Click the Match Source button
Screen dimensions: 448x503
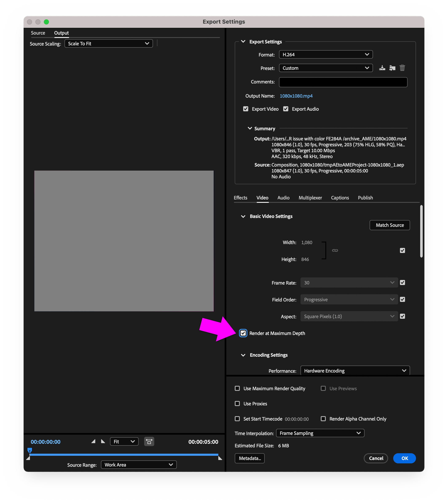click(389, 225)
